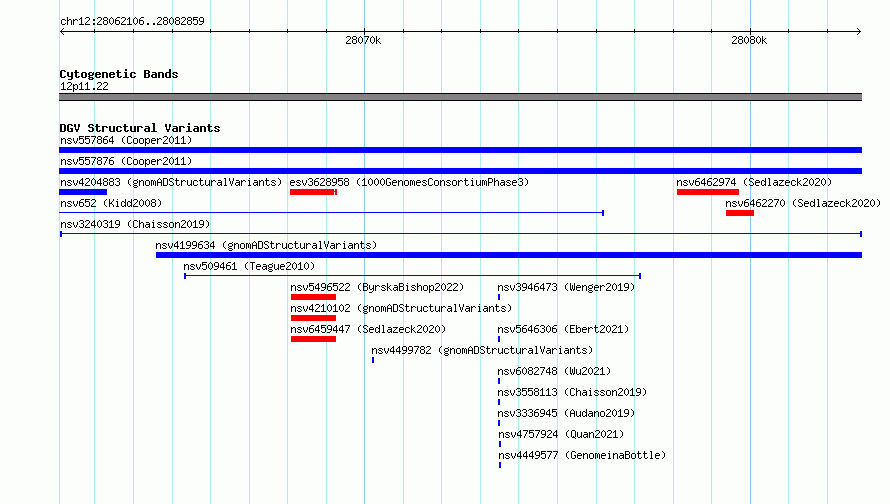Select the nsv557876 blue variant bar
Viewport: 890px width, 504px height.
[460, 171]
